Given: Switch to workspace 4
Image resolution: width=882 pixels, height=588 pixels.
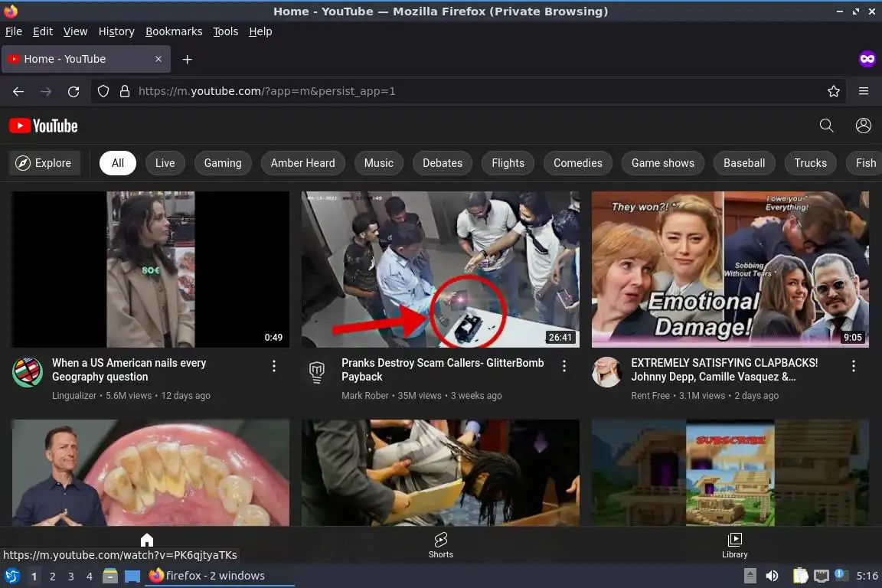Looking at the screenshot, I should pyautogui.click(x=90, y=577).
